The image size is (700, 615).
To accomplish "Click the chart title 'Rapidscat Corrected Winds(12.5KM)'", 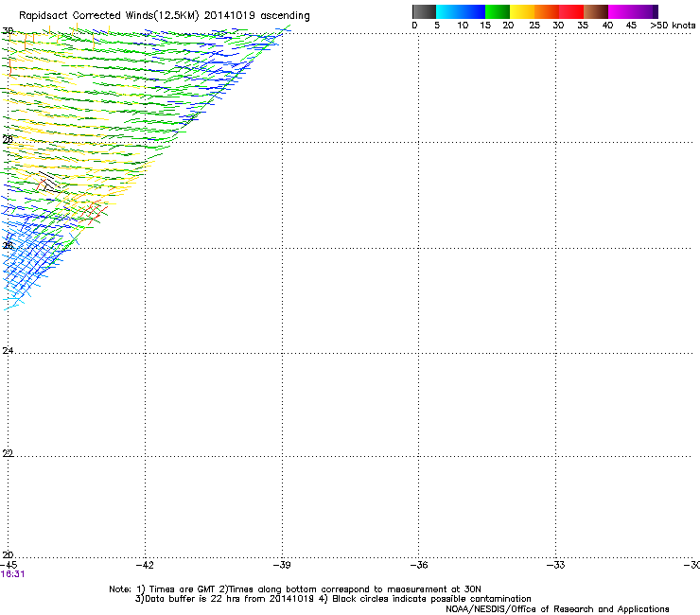I will tap(109, 16).
